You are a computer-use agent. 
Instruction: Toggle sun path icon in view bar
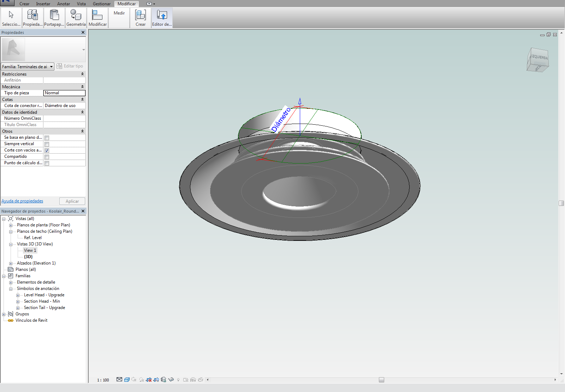click(x=134, y=380)
